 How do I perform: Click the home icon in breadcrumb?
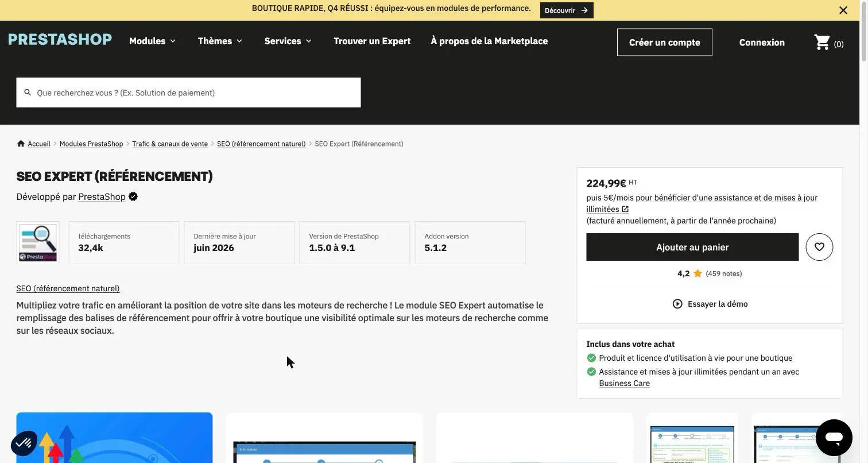(x=21, y=144)
